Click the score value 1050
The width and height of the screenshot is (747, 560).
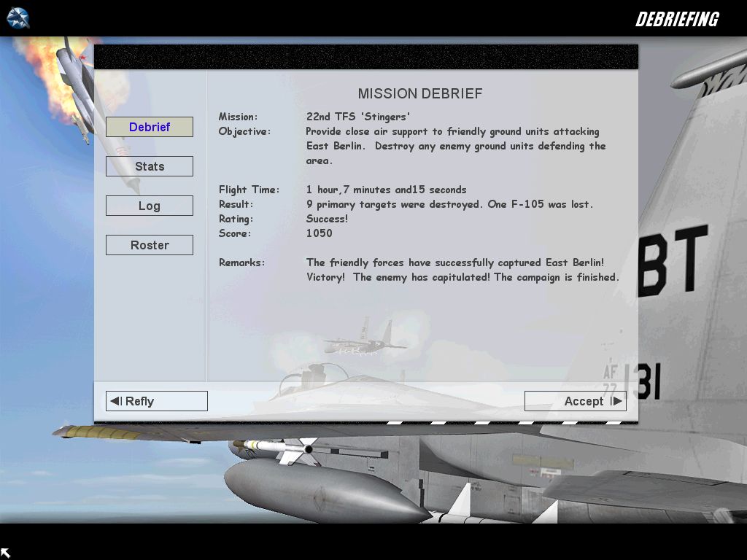[x=320, y=233]
